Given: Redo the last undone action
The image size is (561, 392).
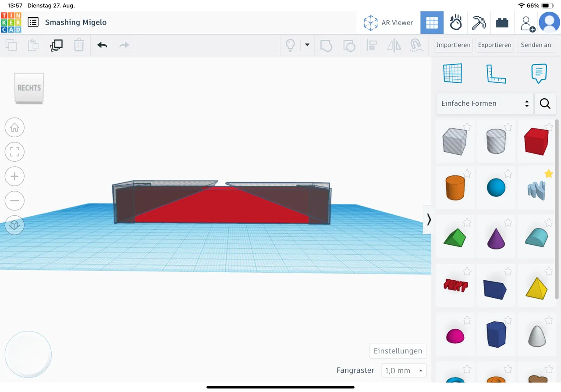Looking at the screenshot, I should click(x=124, y=45).
